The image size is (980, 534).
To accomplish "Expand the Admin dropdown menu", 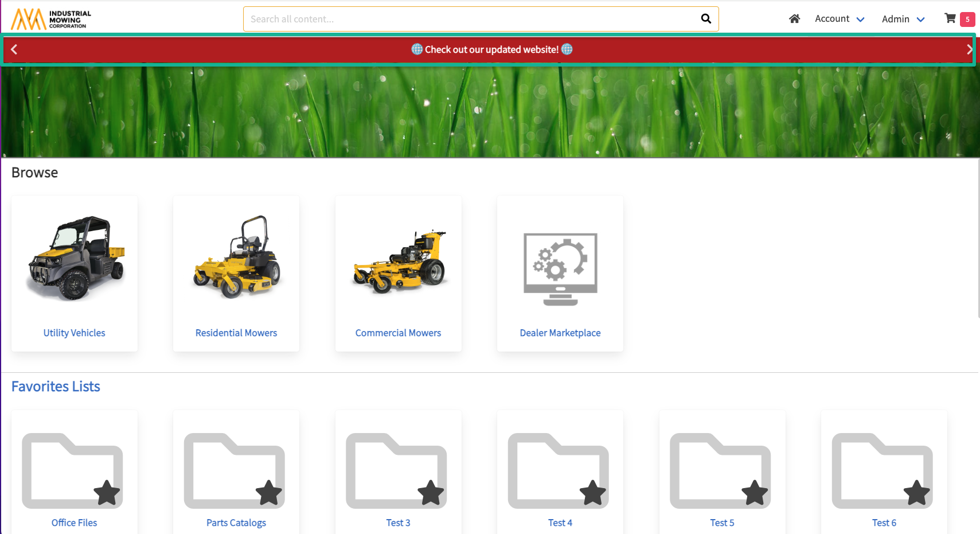I will click(x=903, y=19).
